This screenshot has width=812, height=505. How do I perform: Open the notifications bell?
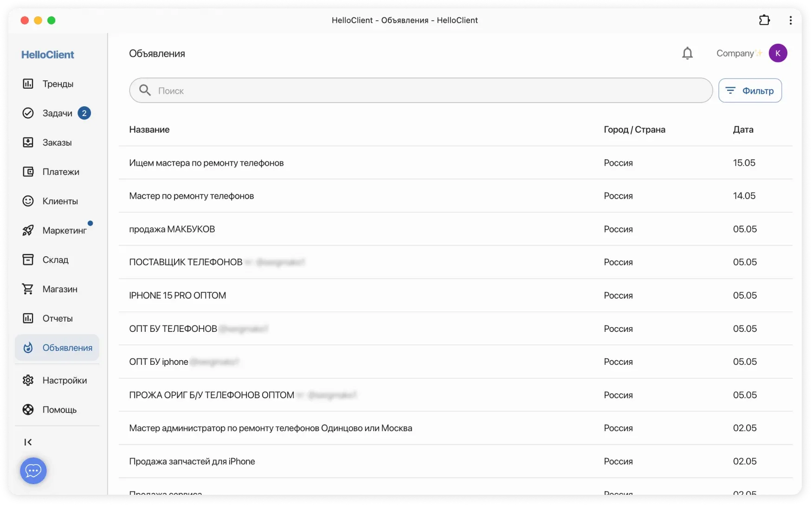[687, 53]
